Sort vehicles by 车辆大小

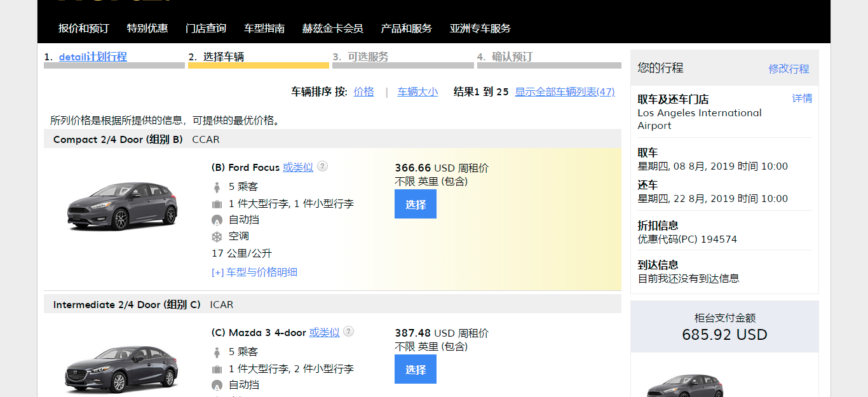point(417,91)
